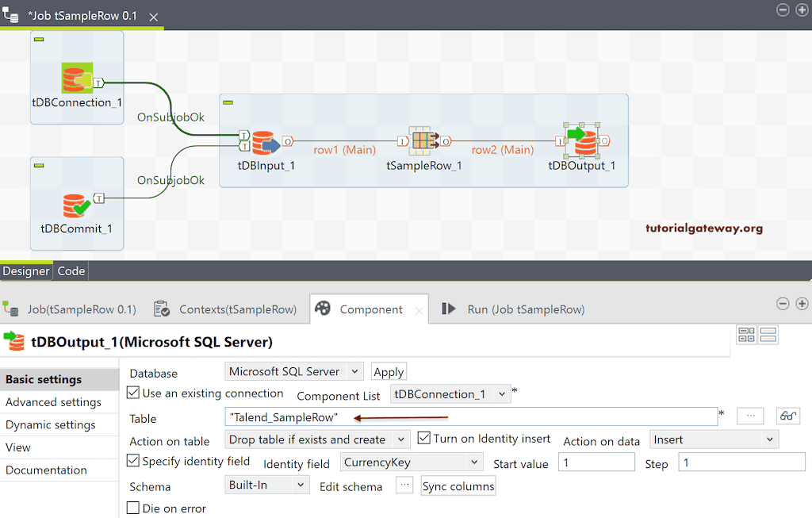Viewport: 812px width, 518px height.
Task: Toggle Use an existing connection checkbox
Action: (133, 393)
